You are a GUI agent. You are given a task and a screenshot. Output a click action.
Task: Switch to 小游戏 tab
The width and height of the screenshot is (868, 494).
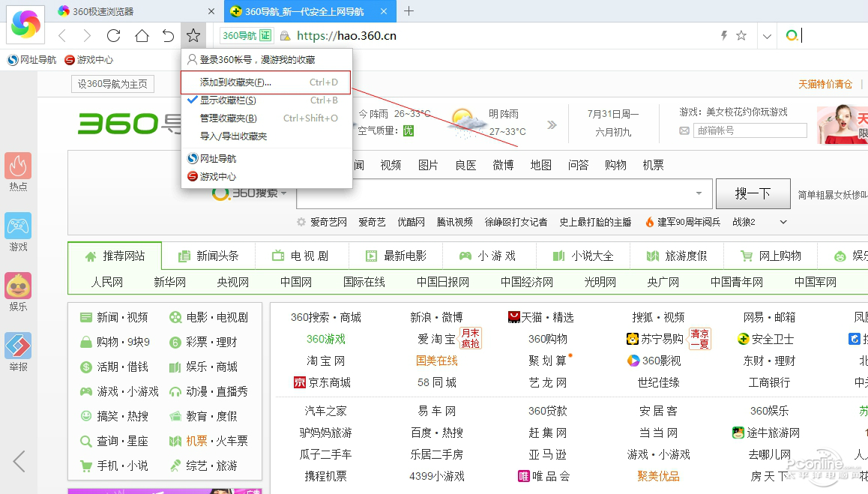coord(489,256)
